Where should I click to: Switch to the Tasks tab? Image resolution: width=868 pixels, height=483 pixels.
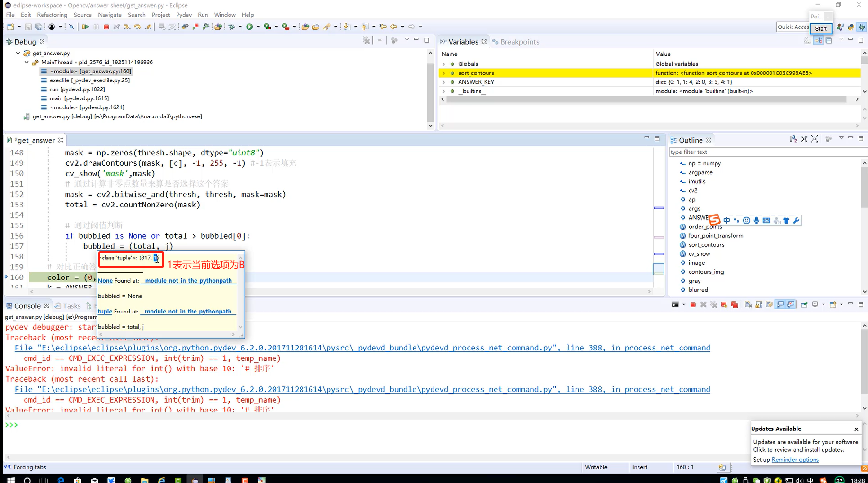[x=68, y=306]
